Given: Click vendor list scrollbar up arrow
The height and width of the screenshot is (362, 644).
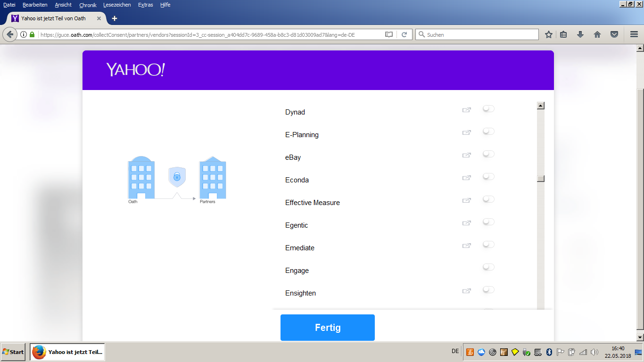Looking at the screenshot, I should point(541,106).
